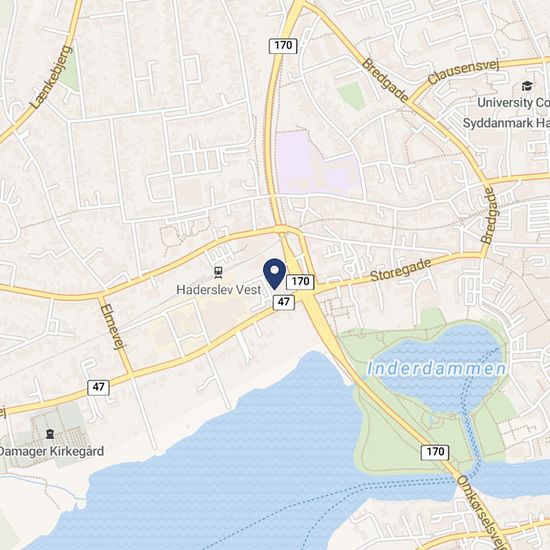Click the upper Bredgade street label
This screenshot has width=550, height=550.
[x=385, y=80]
